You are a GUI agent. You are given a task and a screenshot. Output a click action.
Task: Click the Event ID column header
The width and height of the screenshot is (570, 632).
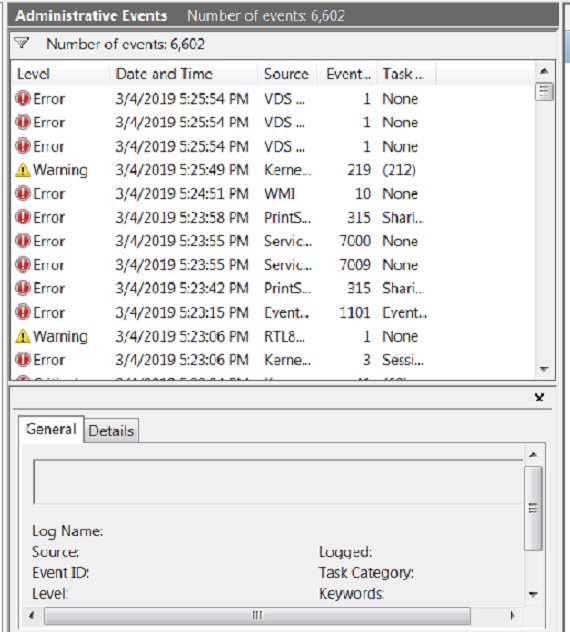pyautogui.click(x=347, y=74)
